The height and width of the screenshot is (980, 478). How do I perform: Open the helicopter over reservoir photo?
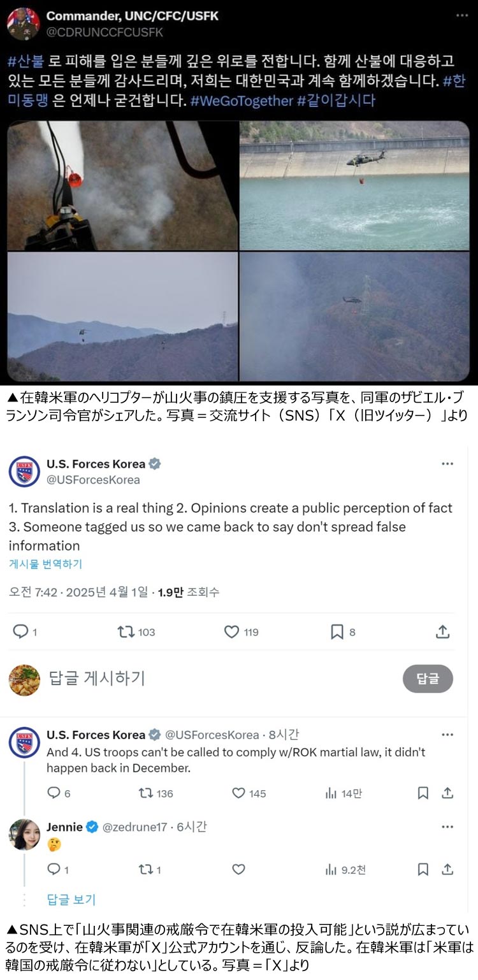pyautogui.click(x=354, y=185)
